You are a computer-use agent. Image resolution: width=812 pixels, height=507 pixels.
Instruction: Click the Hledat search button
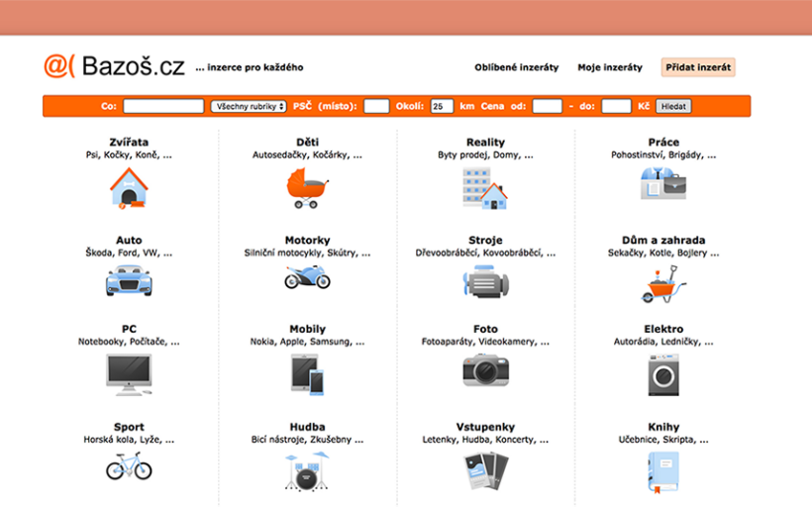(x=673, y=106)
